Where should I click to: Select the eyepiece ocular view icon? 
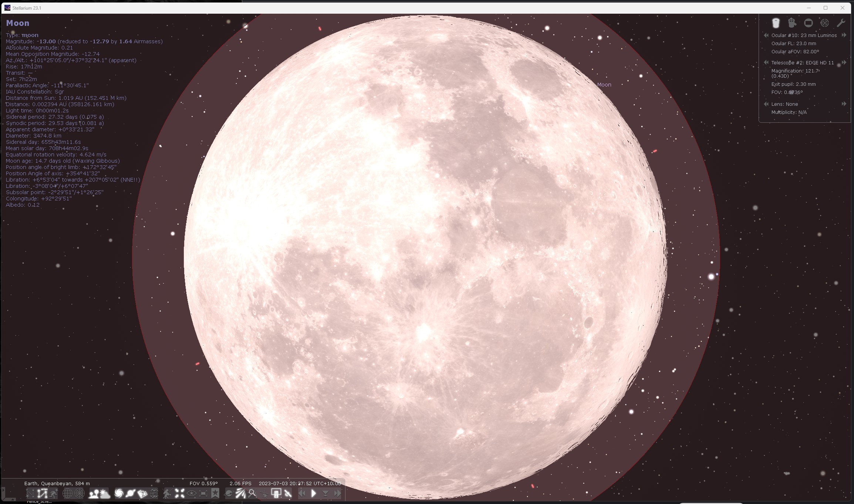point(776,23)
